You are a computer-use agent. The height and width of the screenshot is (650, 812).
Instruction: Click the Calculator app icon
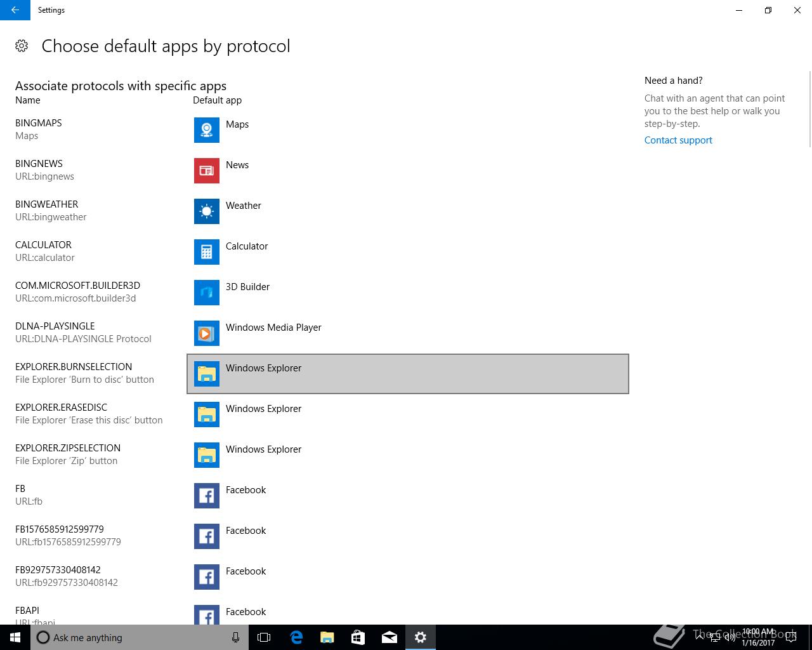(x=207, y=252)
